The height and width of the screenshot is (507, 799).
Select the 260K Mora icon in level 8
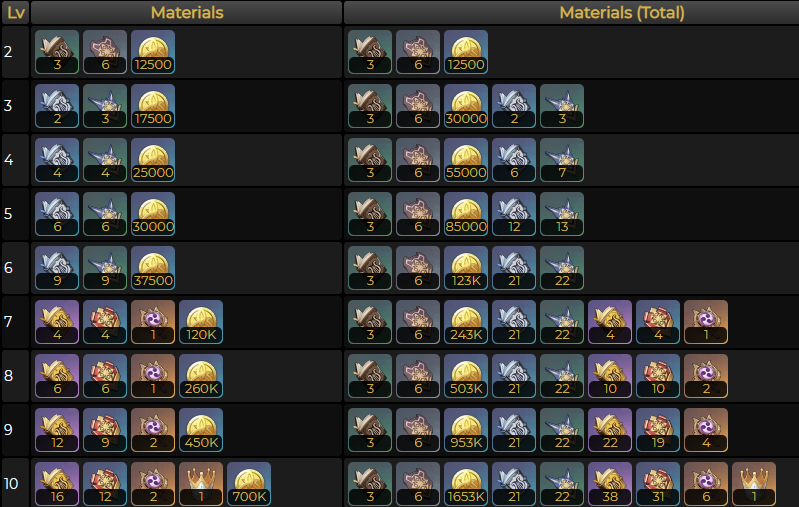(201, 376)
